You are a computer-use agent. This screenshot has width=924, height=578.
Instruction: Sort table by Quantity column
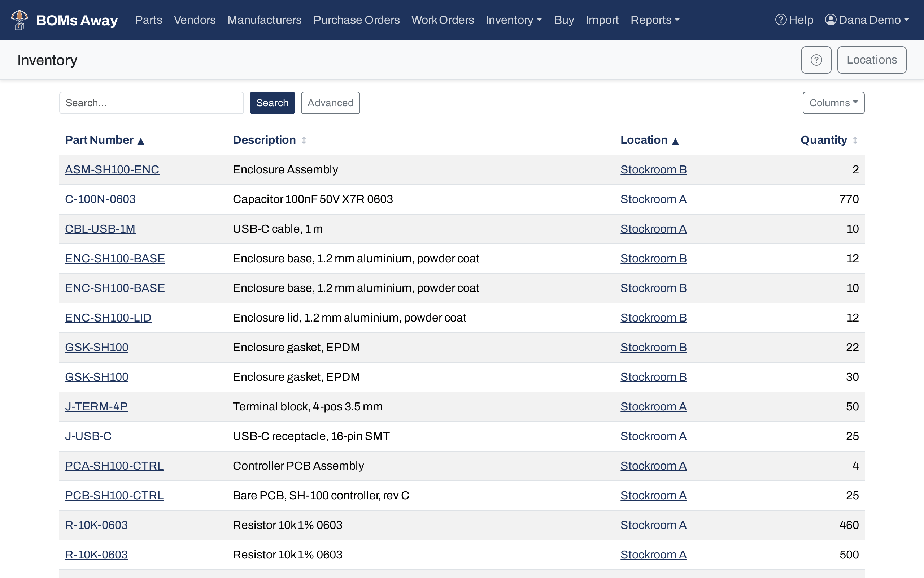point(829,140)
